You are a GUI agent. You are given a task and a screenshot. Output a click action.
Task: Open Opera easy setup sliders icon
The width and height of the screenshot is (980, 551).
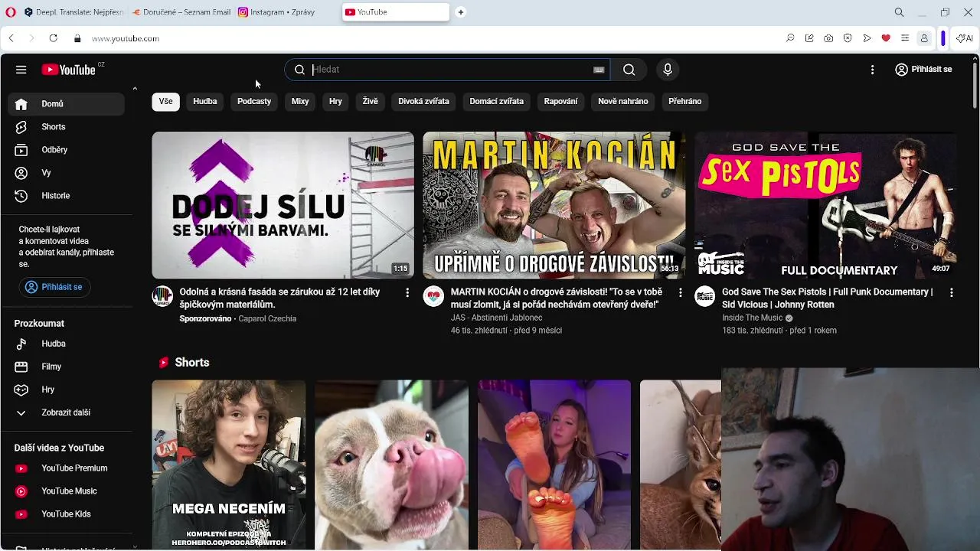pos(905,38)
